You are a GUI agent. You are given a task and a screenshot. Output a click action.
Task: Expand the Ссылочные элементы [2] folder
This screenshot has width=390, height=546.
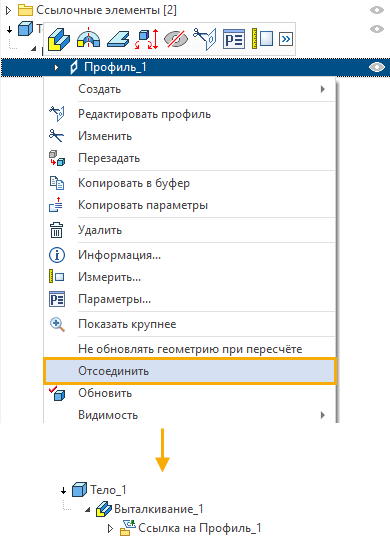(x=9, y=10)
